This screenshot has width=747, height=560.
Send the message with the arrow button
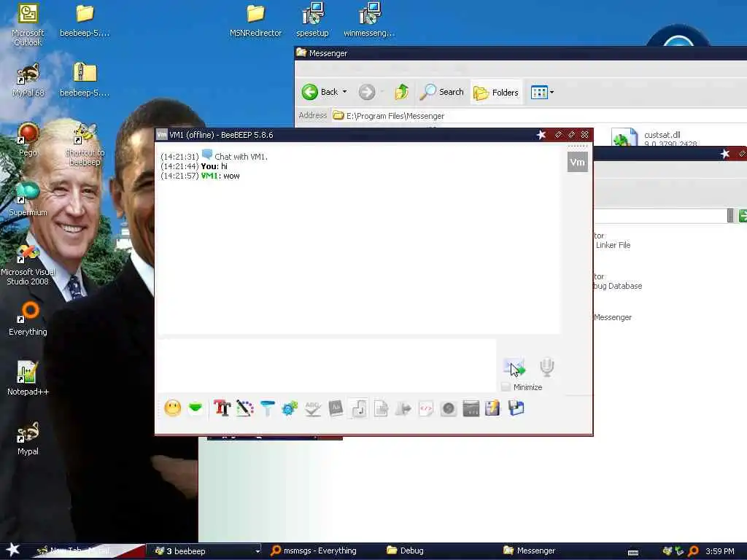pyautogui.click(x=514, y=367)
